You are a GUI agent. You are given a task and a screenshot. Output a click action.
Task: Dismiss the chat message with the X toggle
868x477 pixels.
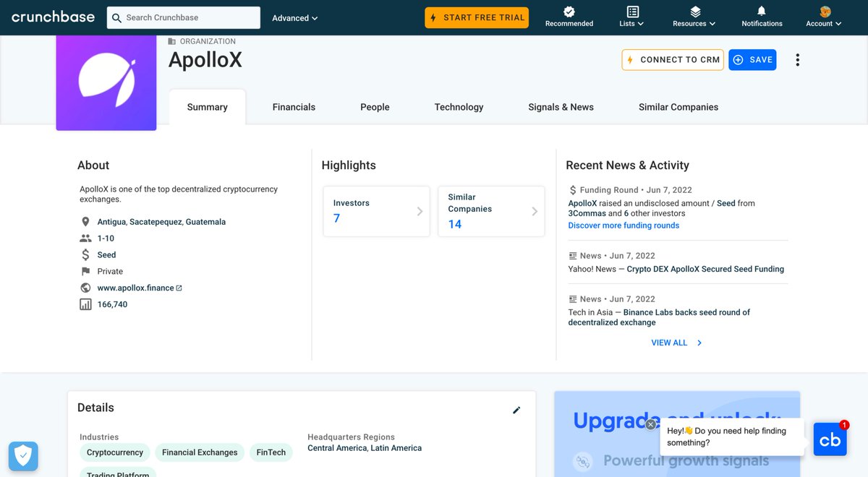(x=650, y=424)
